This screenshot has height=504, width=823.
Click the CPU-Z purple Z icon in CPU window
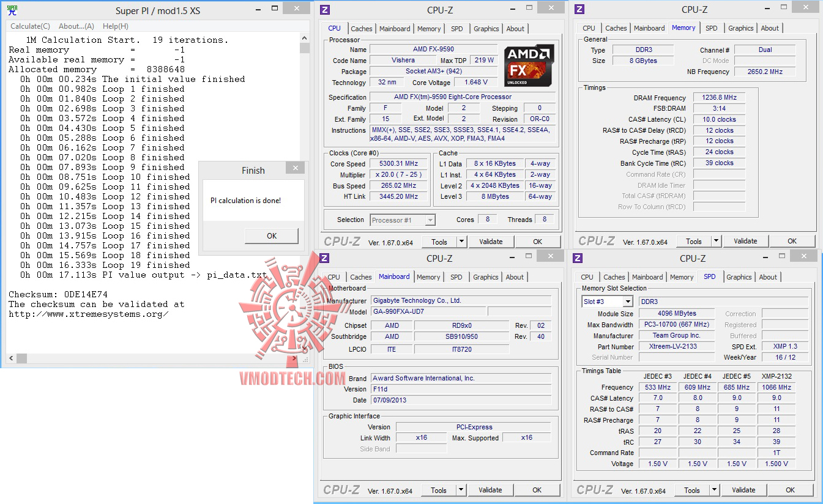tap(325, 9)
